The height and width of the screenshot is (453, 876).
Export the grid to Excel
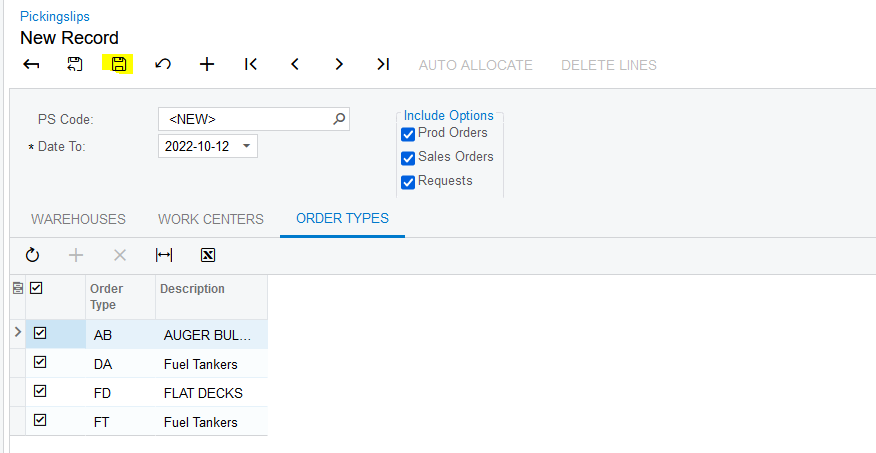click(x=208, y=255)
